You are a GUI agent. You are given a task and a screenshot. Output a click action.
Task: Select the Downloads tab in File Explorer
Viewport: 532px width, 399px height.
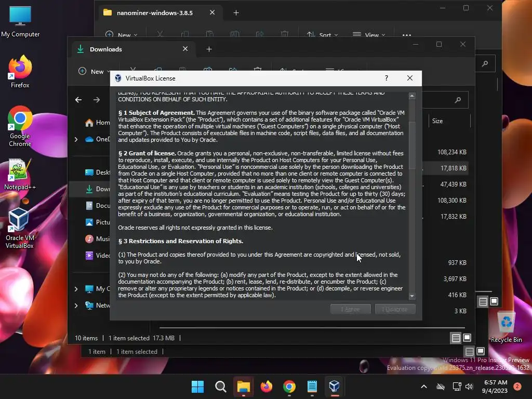132,49
